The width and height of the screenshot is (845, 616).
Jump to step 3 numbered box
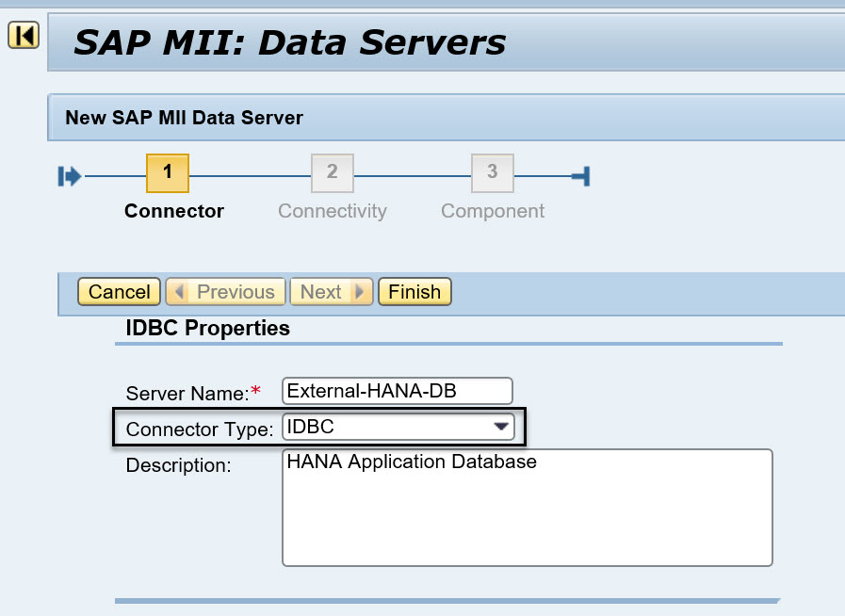492,172
